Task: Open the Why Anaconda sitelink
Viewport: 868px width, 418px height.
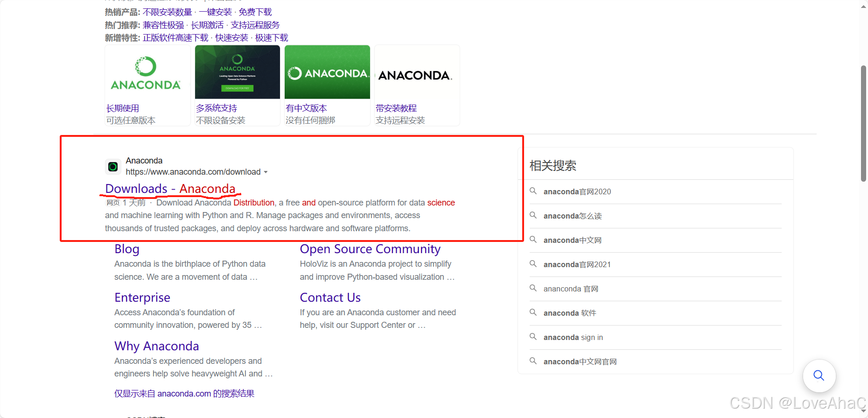Action: click(x=157, y=346)
